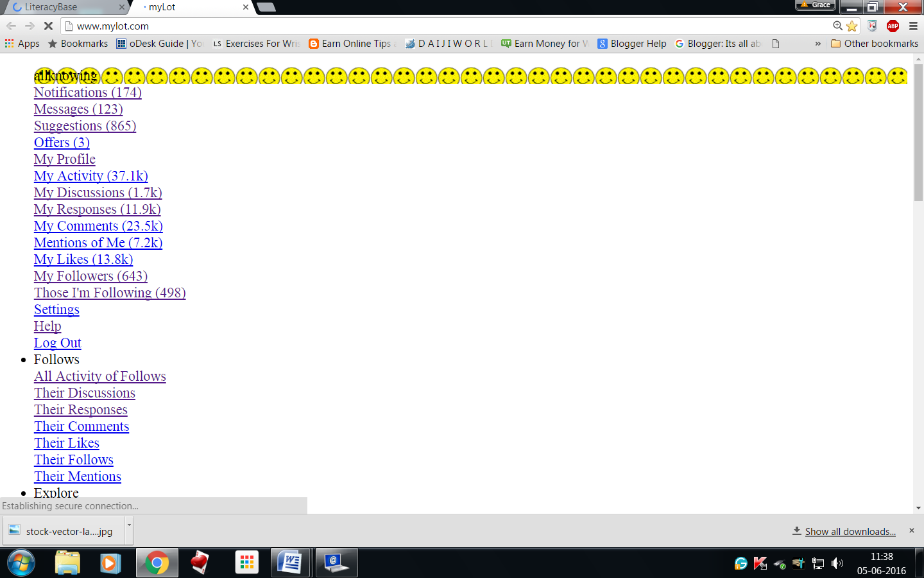Open the Earn Online Tips bookmark
The width and height of the screenshot is (924, 578).
pos(352,44)
